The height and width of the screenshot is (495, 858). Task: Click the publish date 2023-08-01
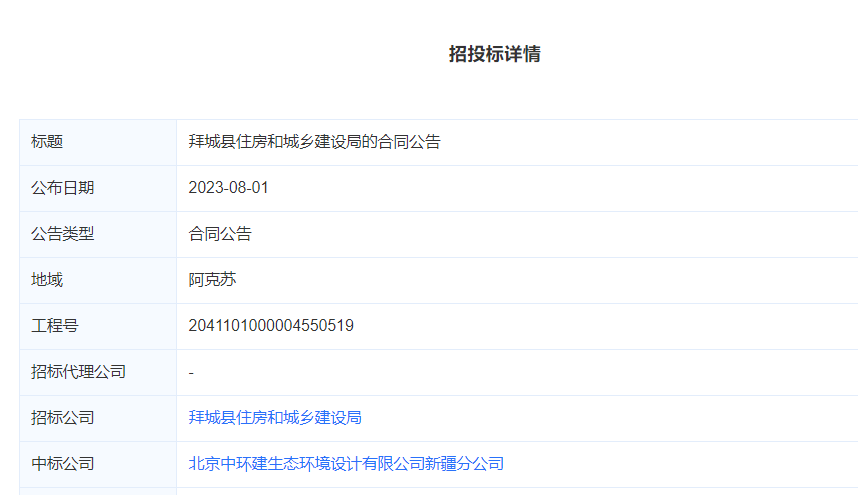(x=228, y=188)
